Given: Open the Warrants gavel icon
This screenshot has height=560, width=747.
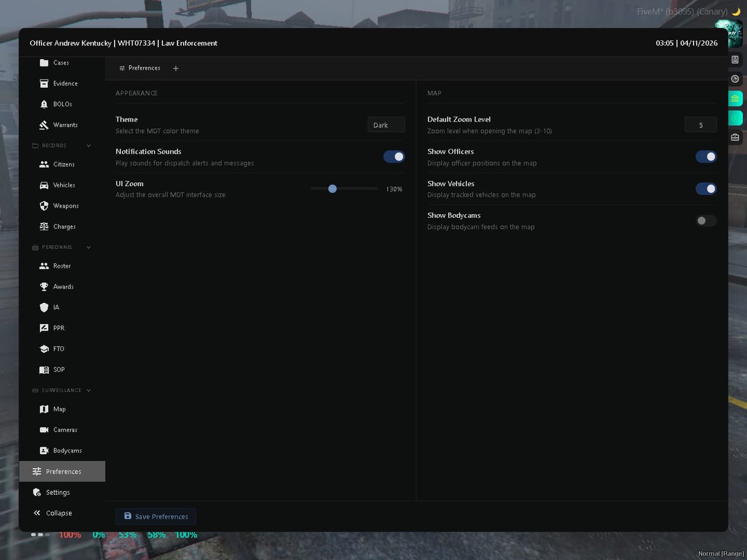Looking at the screenshot, I should (x=44, y=125).
